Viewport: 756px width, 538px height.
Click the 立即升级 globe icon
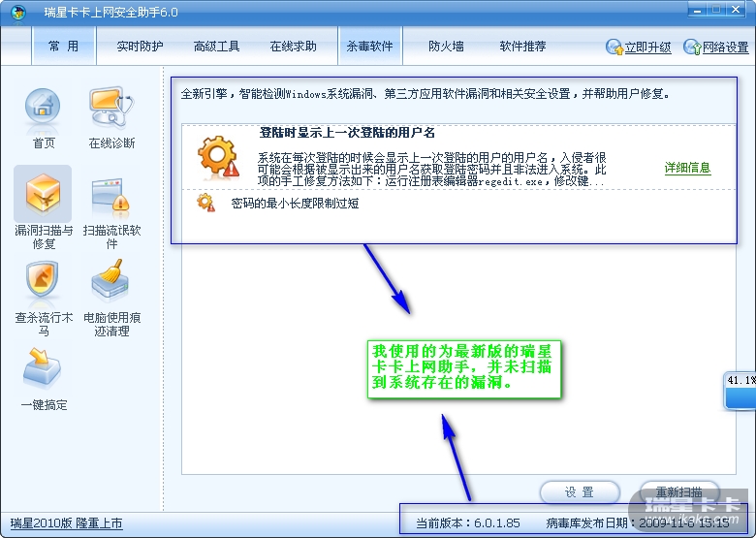[x=614, y=47]
